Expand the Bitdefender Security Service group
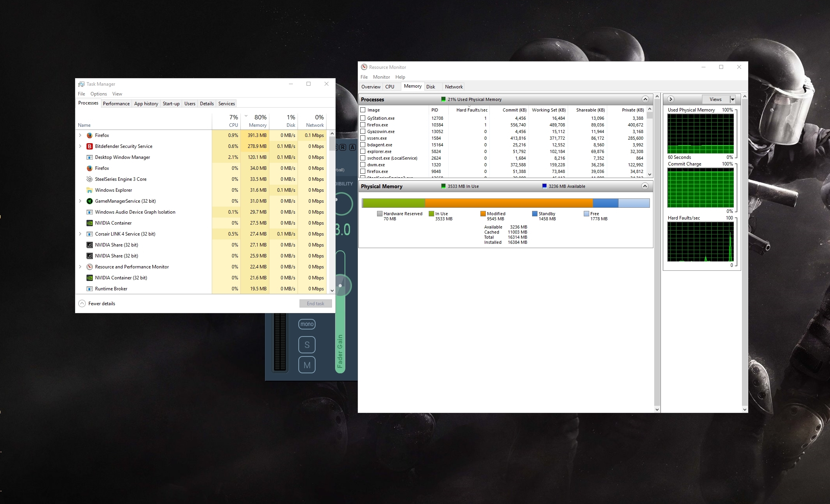Image resolution: width=830 pixels, height=504 pixels. [80, 146]
